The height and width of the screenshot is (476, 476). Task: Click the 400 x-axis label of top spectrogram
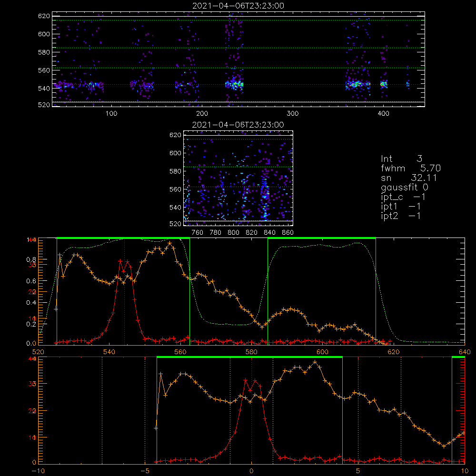383,114
